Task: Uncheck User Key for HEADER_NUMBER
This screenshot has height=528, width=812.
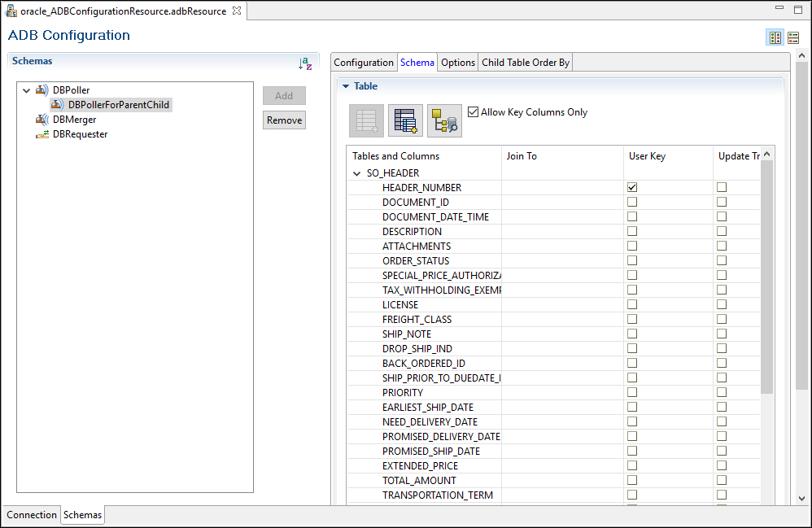Action: click(632, 187)
